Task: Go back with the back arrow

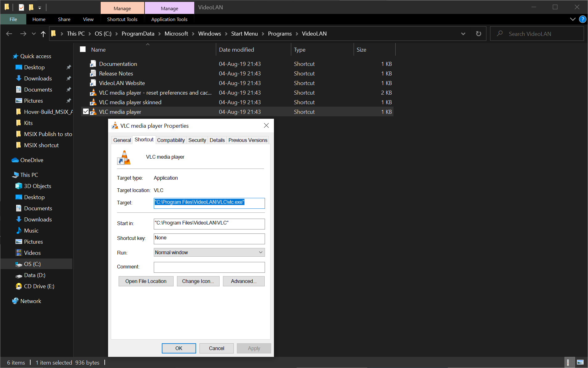Action: [9, 34]
